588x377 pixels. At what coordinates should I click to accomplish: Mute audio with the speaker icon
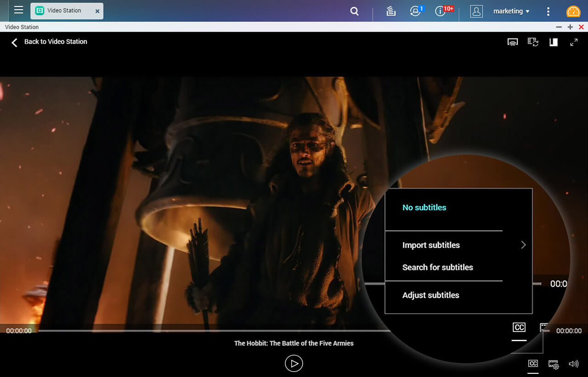click(x=573, y=364)
